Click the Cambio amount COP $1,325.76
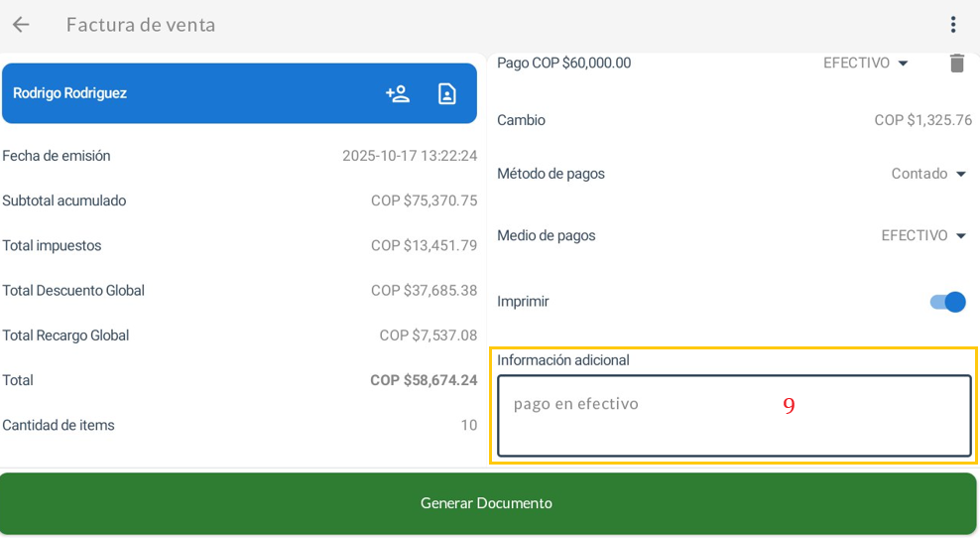 [x=922, y=120]
